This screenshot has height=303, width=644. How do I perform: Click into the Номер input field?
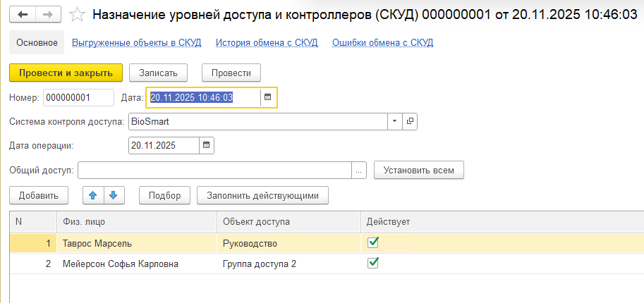coord(78,97)
